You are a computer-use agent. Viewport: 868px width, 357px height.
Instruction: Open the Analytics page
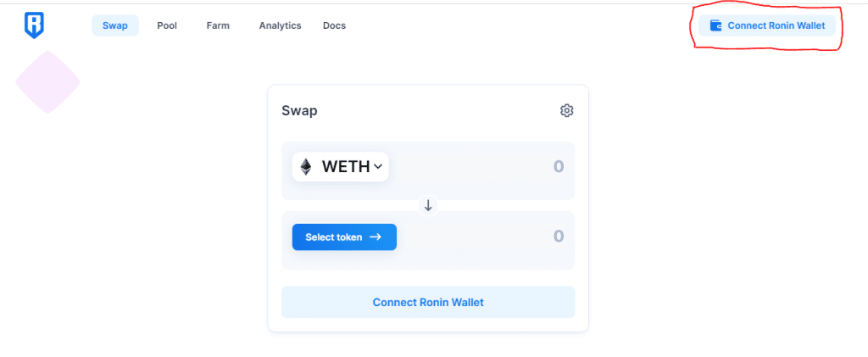[280, 25]
